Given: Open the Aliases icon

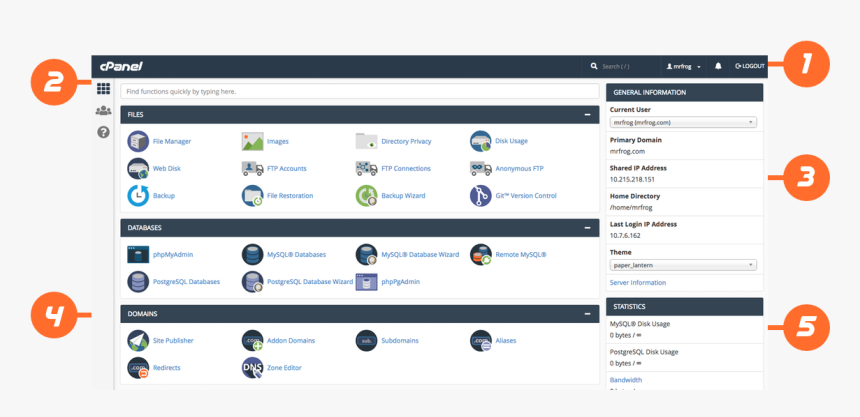Looking at the screenshot, I should click(480, 341).
